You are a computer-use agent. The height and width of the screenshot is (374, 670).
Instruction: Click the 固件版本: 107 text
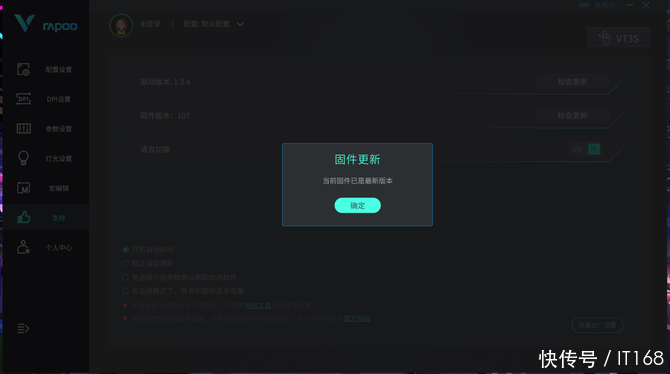click(x=165, y=115)
